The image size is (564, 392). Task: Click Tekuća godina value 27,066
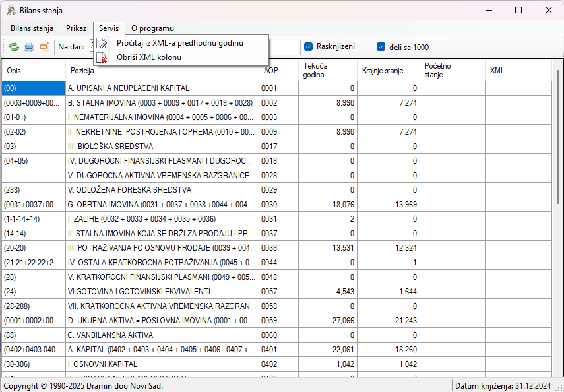[x=328, y=321]
